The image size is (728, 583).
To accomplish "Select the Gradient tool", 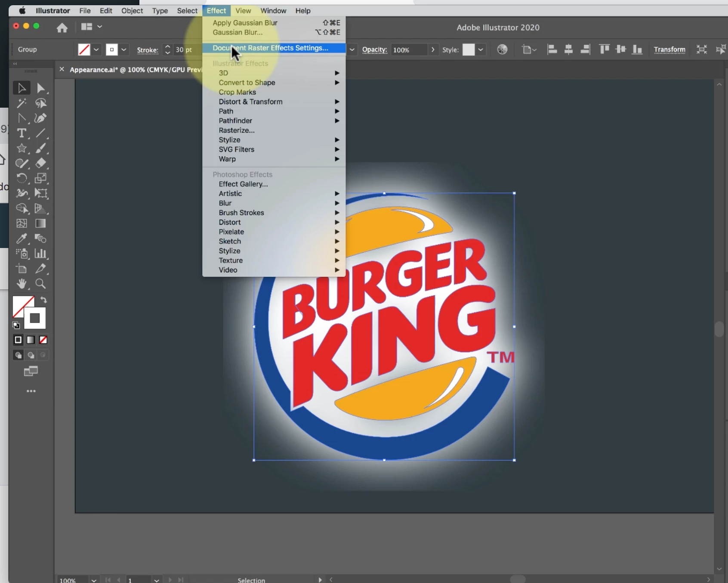I will coord(41,223).
